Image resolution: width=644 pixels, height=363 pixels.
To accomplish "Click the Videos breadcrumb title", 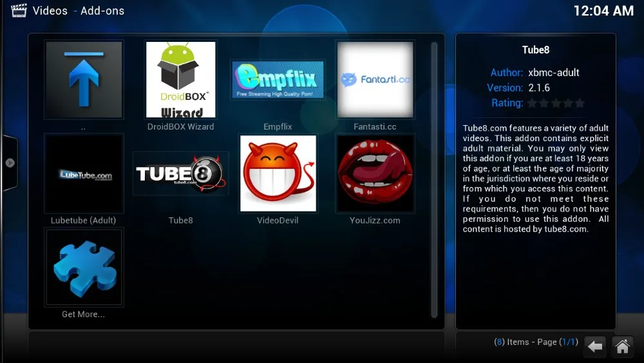I will [x=50, y=11].
